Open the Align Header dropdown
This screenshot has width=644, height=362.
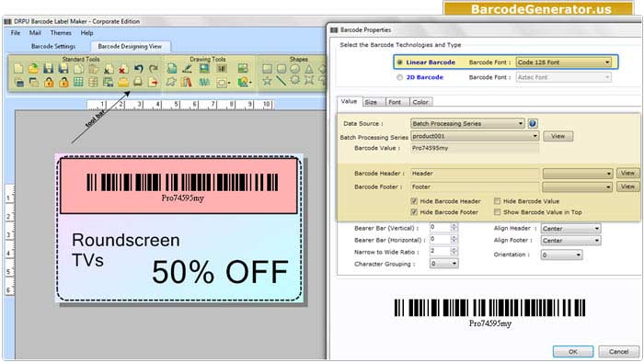point(570,229)
